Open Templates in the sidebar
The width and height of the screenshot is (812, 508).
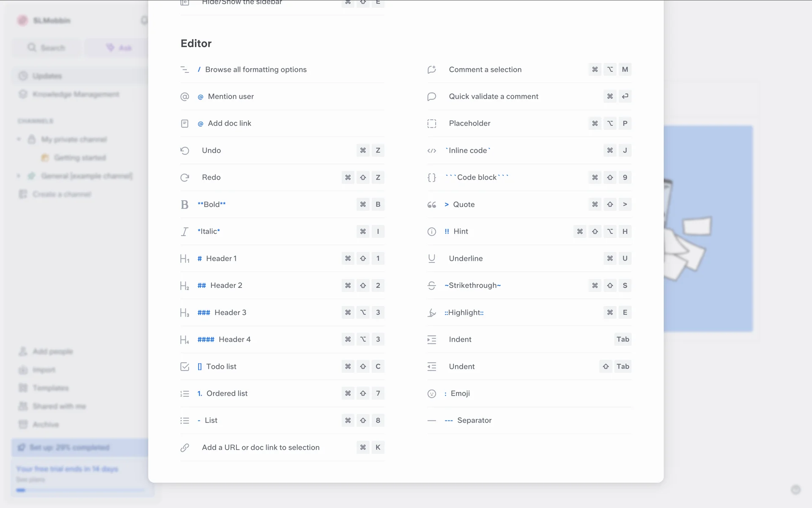(50, 388)
